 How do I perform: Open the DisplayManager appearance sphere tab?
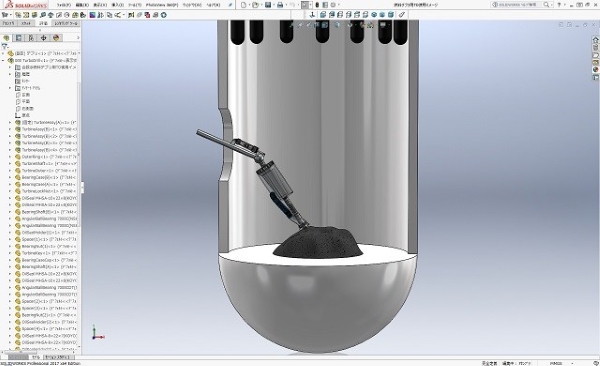click(x=56, y=38)
